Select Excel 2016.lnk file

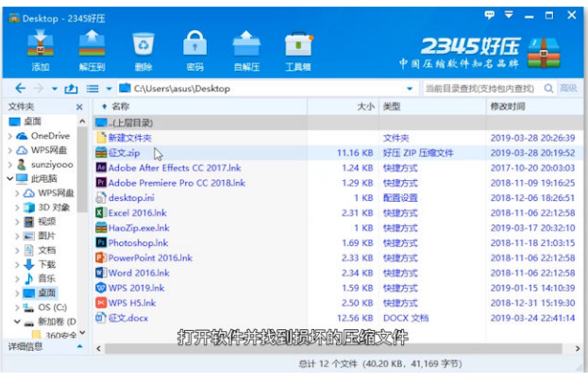click(x=338, y=213)
